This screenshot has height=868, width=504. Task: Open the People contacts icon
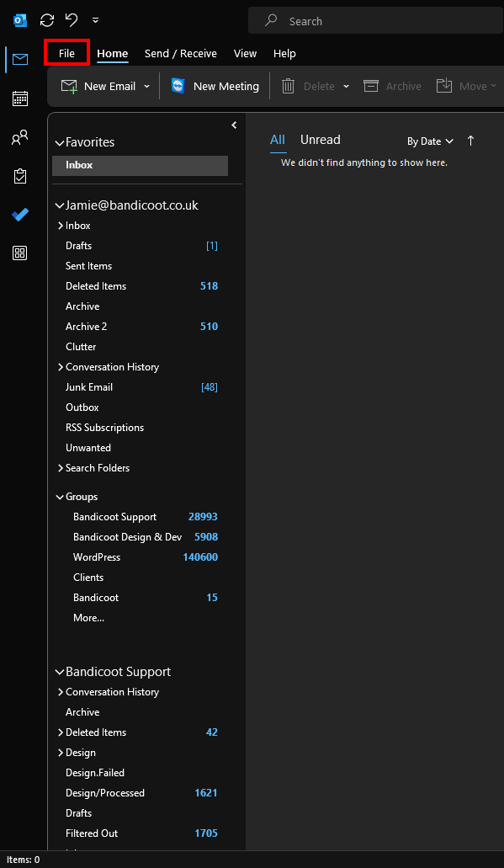point(20,137)
